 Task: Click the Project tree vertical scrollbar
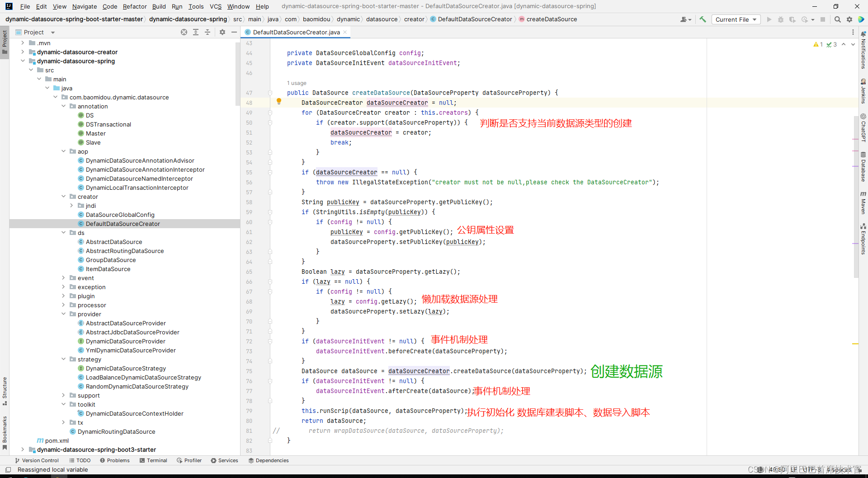(238, 75)
